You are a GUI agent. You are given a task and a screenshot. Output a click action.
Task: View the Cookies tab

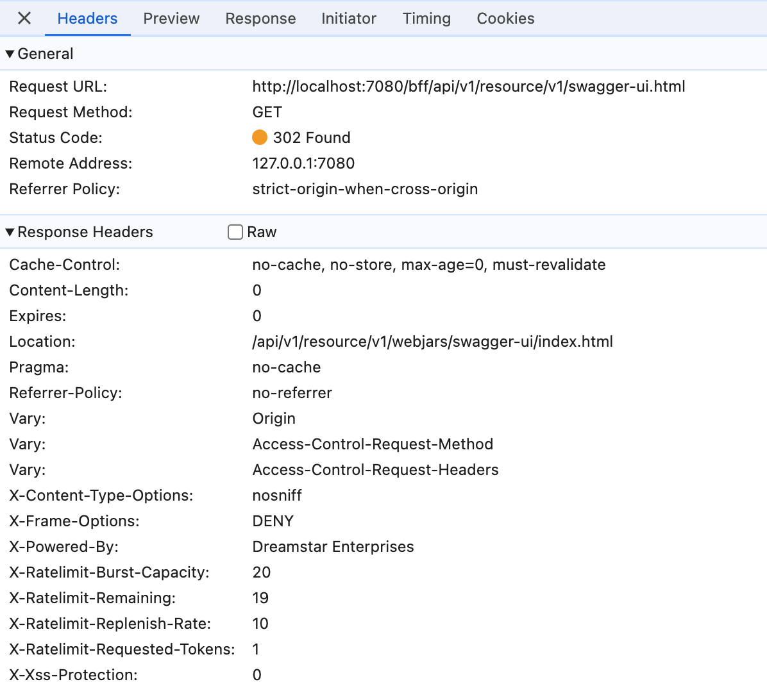[x=505, y=18]
